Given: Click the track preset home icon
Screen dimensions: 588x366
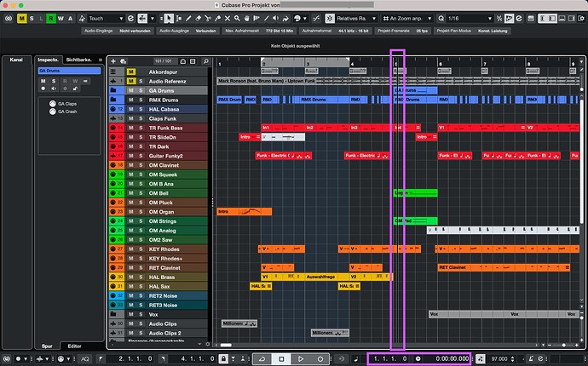Looking at the screenshot, I should coord(183,61).
